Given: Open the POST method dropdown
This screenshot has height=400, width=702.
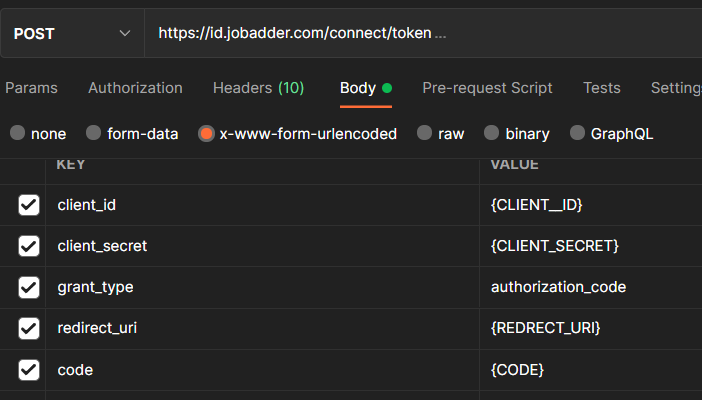Looking at the screenshot, I should click(x=72, y=34).
